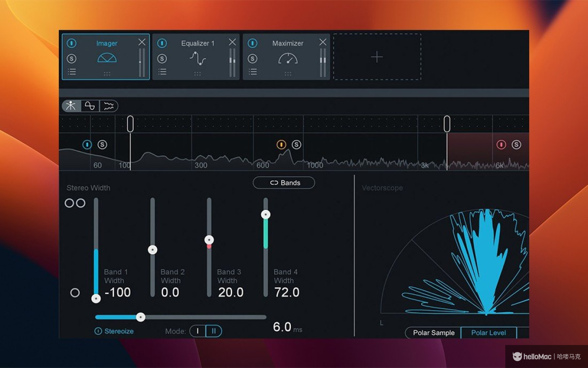This screenshot has height=368, width=588.
Task: Click the Stereo Width label
Action: 88,188
